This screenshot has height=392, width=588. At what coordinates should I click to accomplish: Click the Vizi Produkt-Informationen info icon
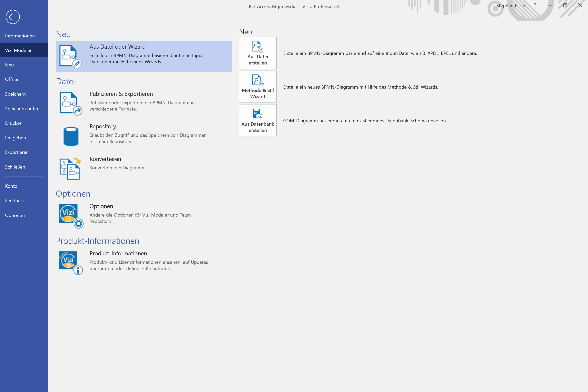(x=71, y=263)
